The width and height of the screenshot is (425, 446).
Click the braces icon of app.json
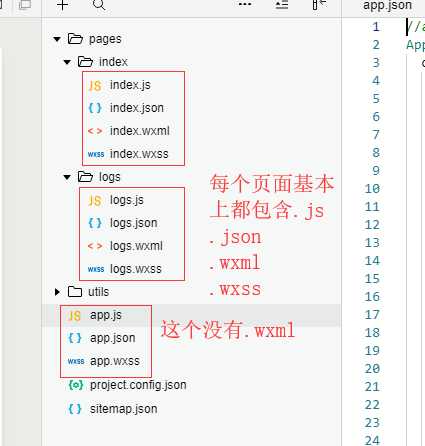point(75,338)
